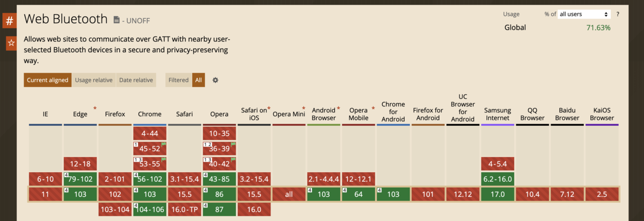
Task: Click the asterisk beside Opera Mini
Action: pos(303,109)
